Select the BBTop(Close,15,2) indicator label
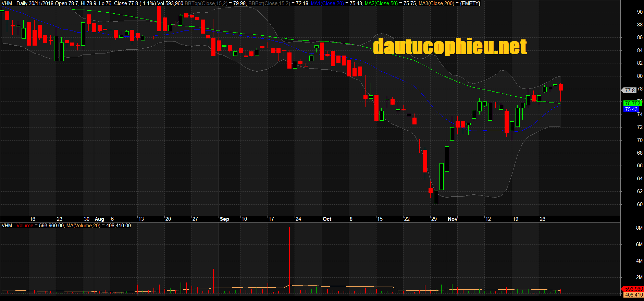The width and height of the screenshot is (644, 301). pyautogui.click(x=206, y=3)
